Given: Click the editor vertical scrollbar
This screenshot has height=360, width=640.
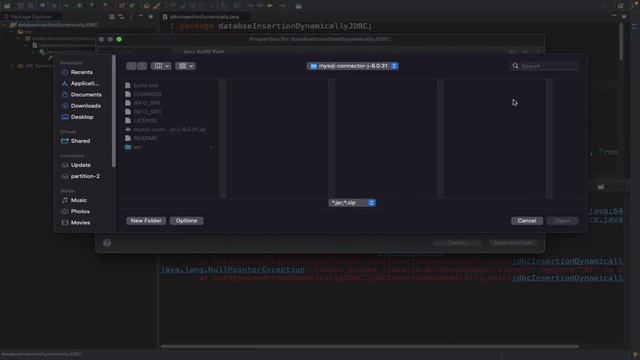Looking at the screenshot, I should (x=621, y=41).
